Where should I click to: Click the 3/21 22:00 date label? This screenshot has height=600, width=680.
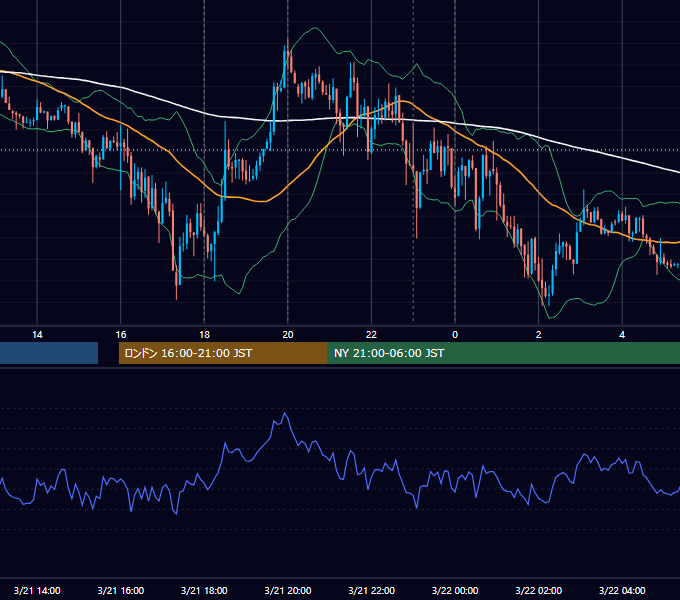372,590
